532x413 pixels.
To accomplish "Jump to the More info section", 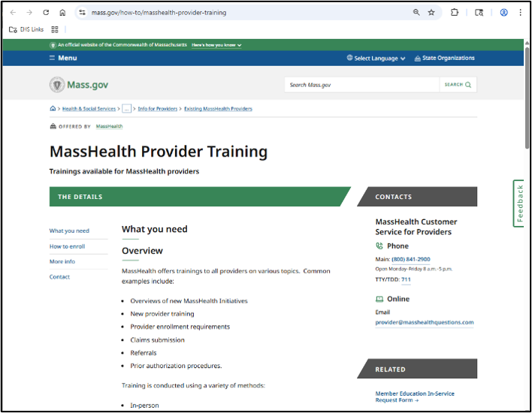I will 62,261.
